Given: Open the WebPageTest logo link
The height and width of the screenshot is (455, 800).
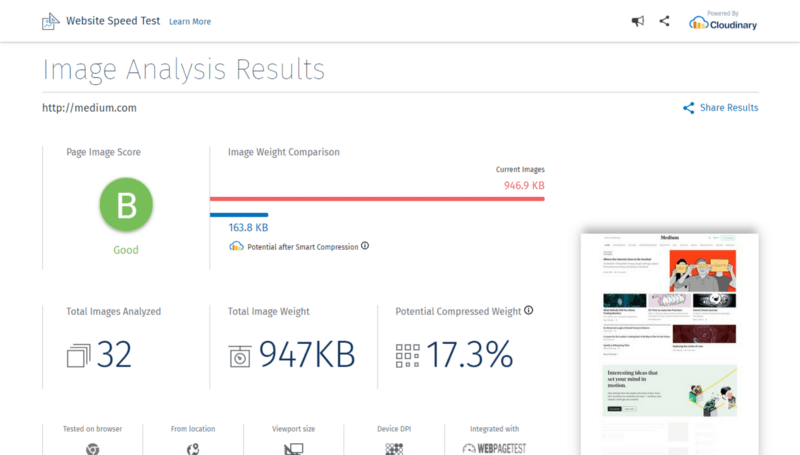Looking at the screenshot, I should pos(494,448).
